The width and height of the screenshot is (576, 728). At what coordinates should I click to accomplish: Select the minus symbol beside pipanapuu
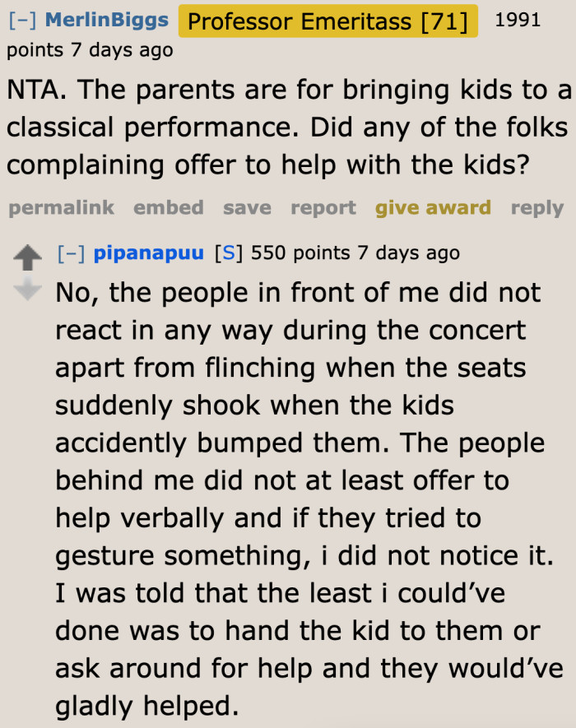coord(72,253)
